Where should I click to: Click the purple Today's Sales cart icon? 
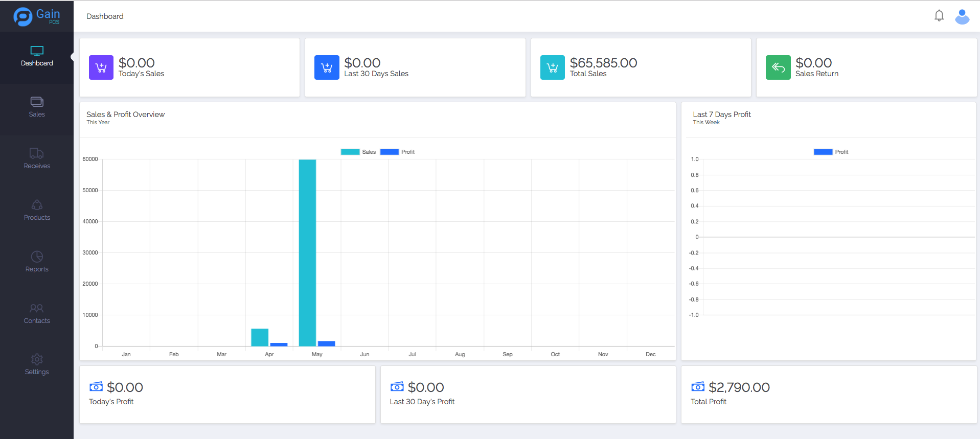click(101, 67)
